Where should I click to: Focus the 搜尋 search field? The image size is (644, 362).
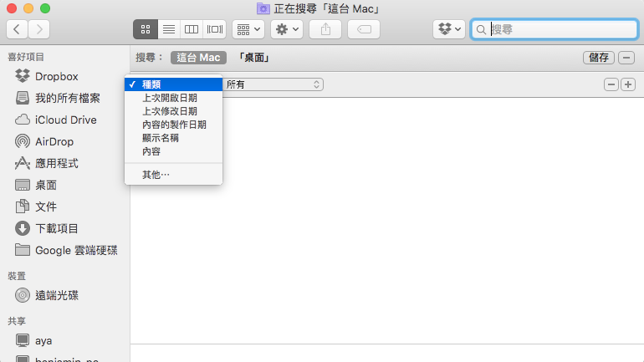[x=555, y=29]
